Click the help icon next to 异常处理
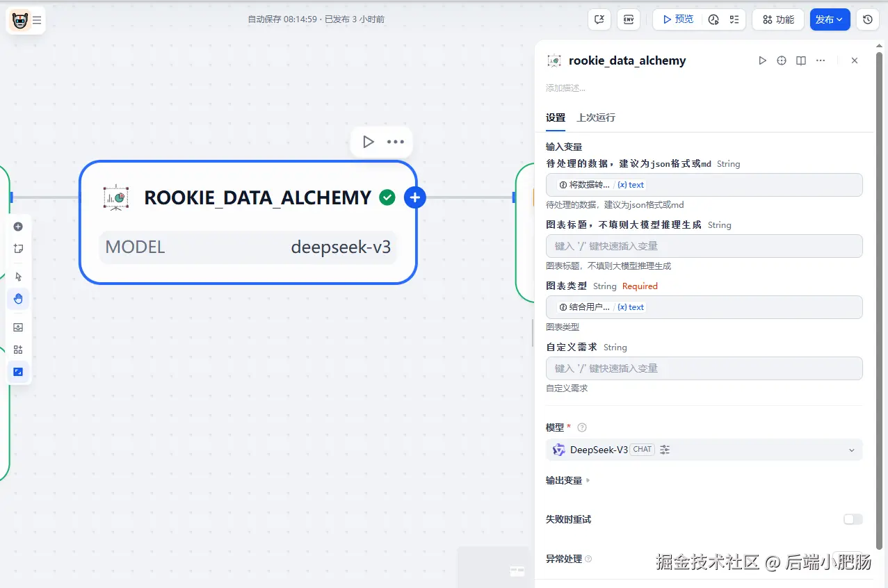 [588, 559]
